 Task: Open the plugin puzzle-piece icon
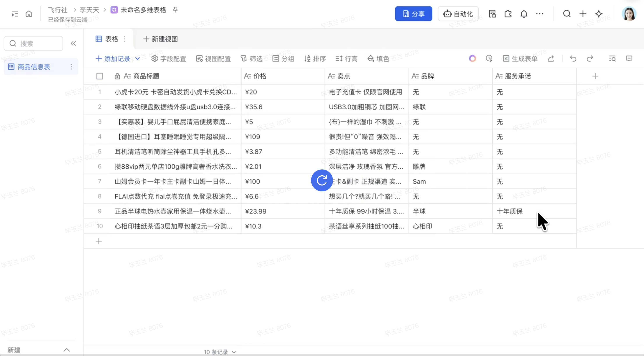pos(508,14)
